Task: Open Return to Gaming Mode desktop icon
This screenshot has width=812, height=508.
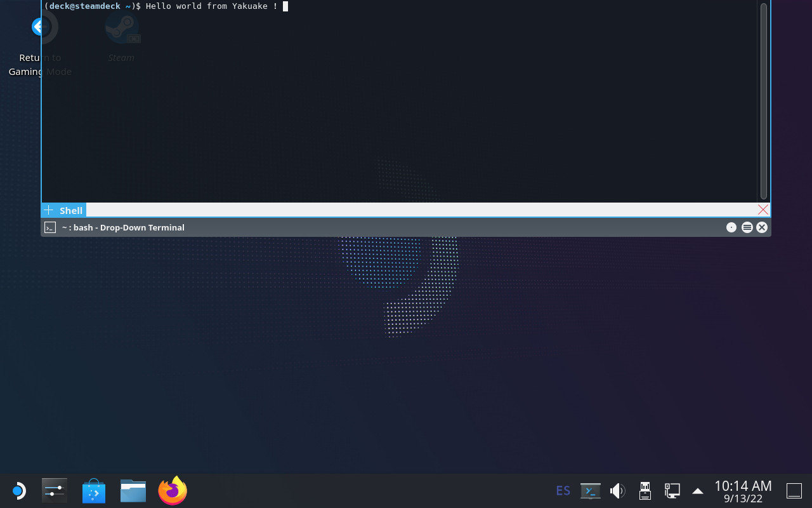Action: click(40, 44)
